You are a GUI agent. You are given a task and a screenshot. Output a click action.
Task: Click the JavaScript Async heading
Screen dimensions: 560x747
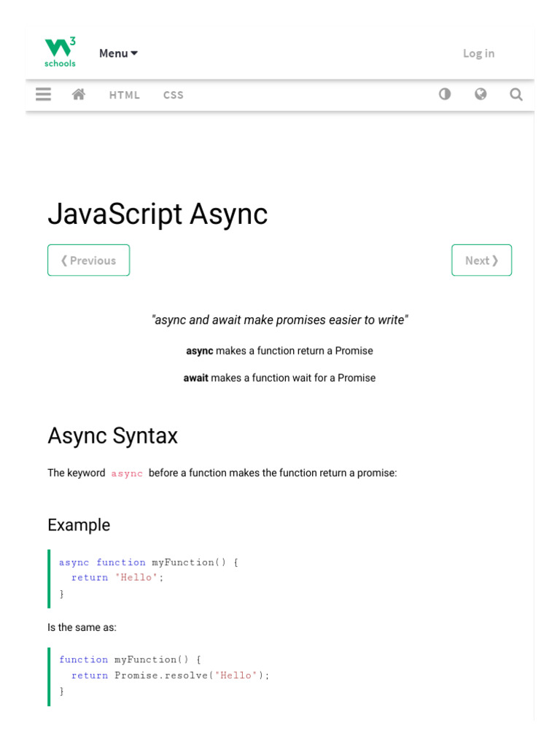point(157,214)
